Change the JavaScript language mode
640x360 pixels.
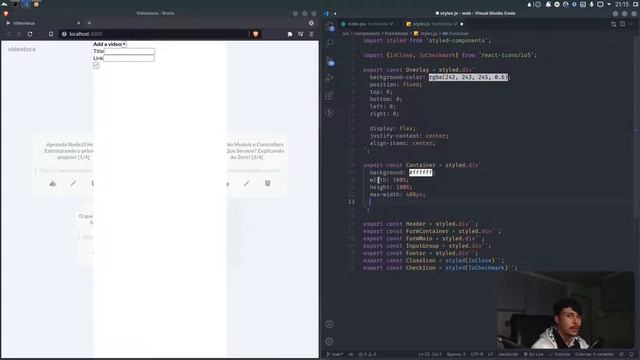(x=508, y=354)
